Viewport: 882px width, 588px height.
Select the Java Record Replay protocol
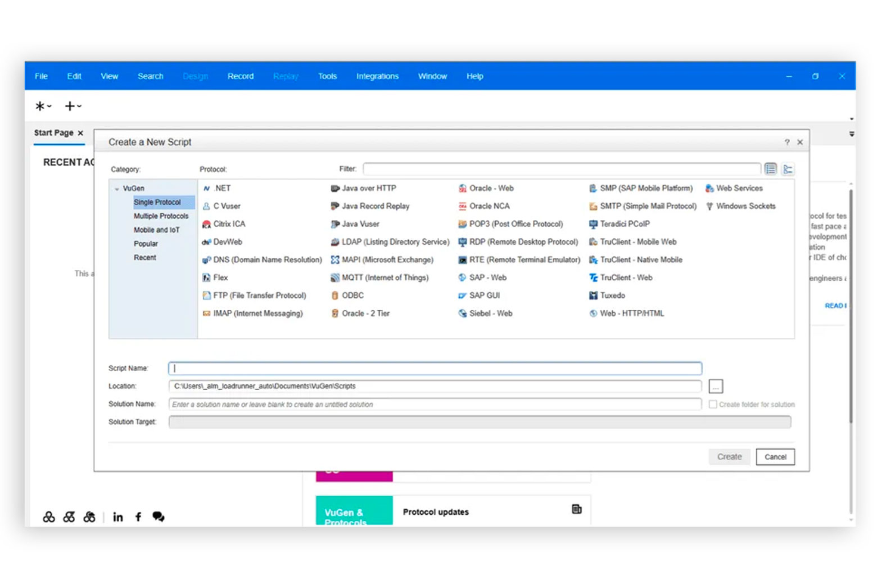point(375,206)
